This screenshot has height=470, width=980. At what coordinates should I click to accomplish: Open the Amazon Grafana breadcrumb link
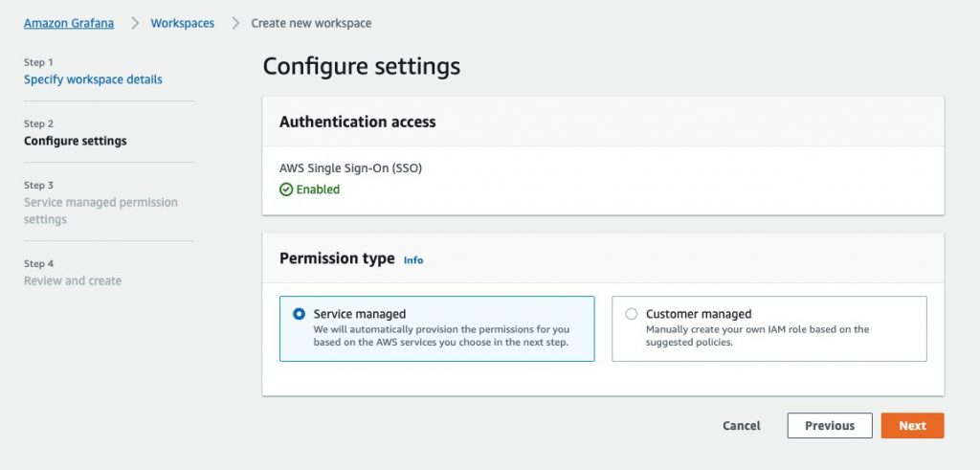[x=69, y=23]
